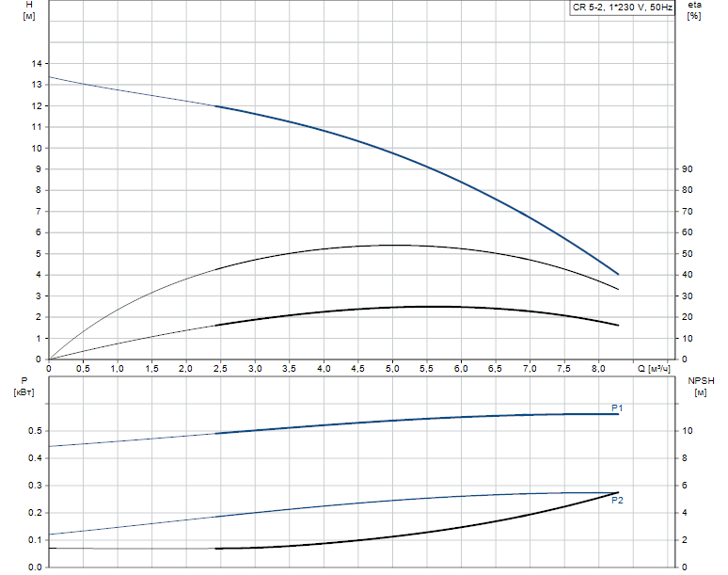This screenshot has width=728, height=575.
Task: Click the CR 5-2 pump model legend box
Action: coord(622,7)
